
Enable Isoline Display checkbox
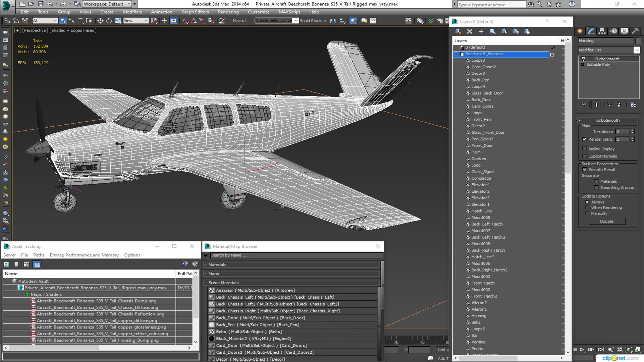[584, 149]
